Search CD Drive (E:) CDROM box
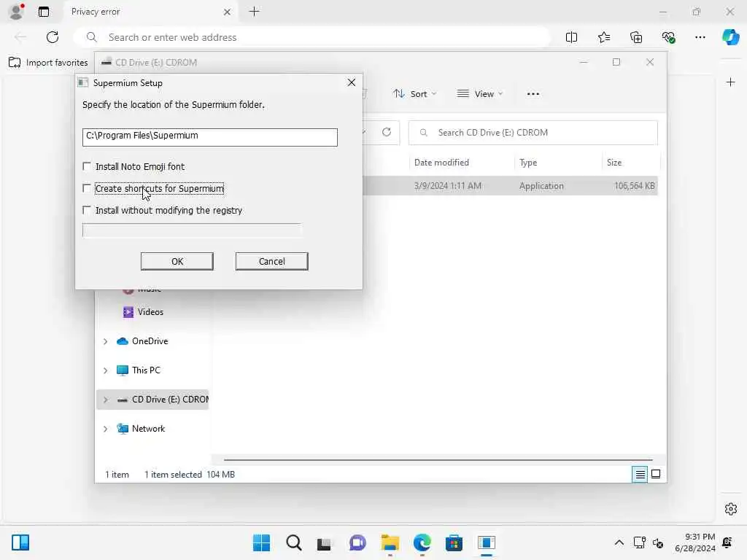 pos(533,133)
